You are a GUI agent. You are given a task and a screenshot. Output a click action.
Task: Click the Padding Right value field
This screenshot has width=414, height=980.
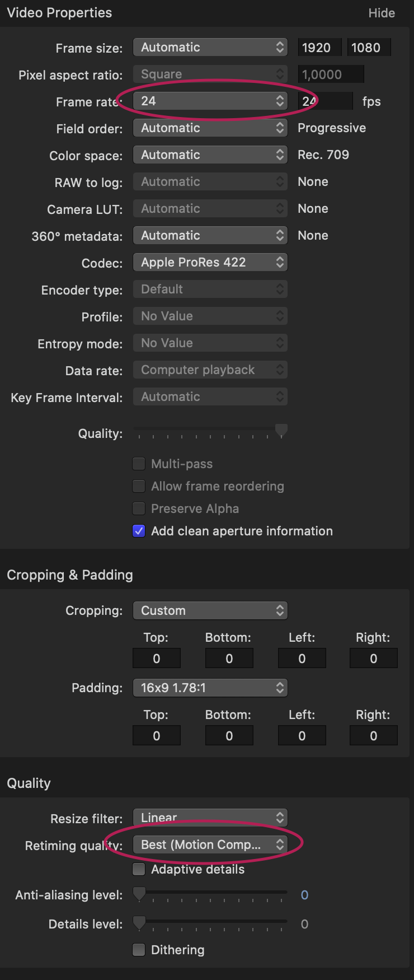[x=374, y=736]
